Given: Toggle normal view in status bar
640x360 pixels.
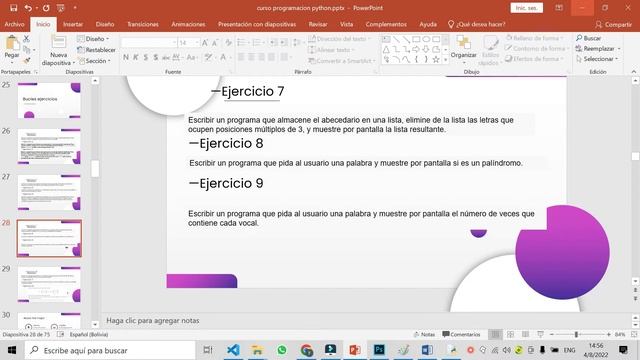Looking at the screenshot, I should coord(495,334).
